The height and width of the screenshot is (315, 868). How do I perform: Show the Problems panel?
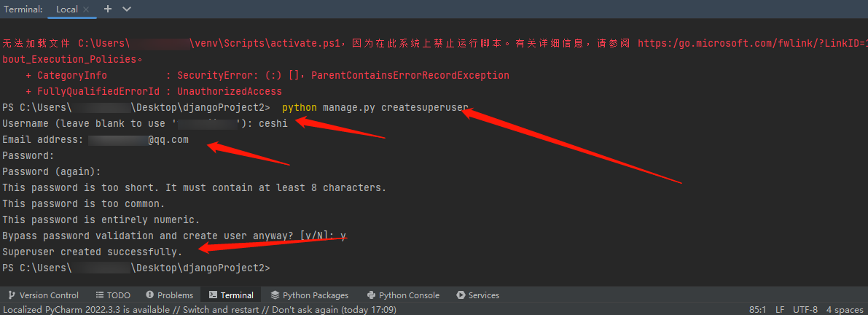pyautogui.click(x=169, y=295)
